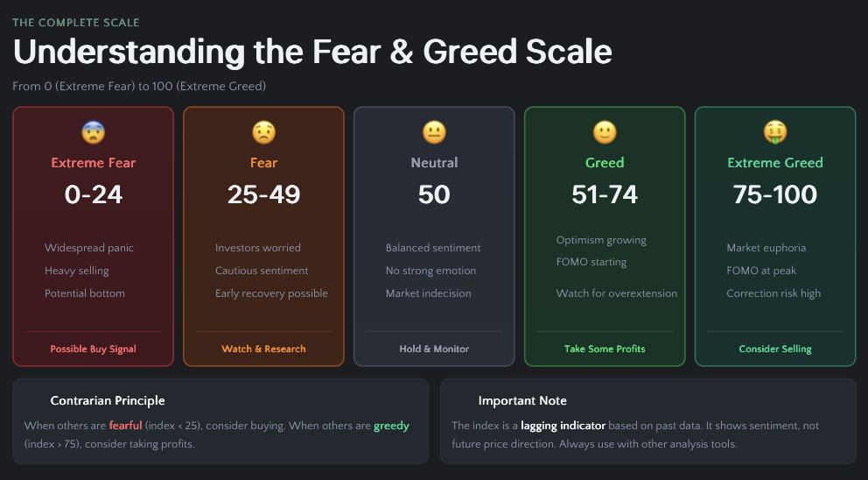Click the Contrarian Principle heading
The width and height of the screenshot is (868, 480).
[108, 400]
